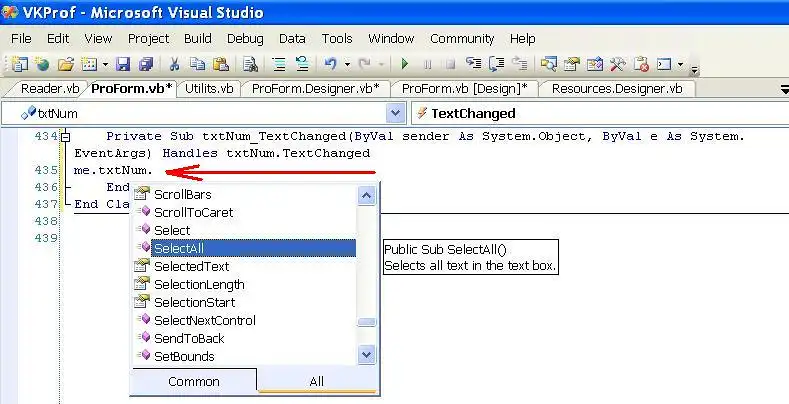
Task: Click the Paste clipboard icon
Action: pyautogui.click(x=220, y=64)
